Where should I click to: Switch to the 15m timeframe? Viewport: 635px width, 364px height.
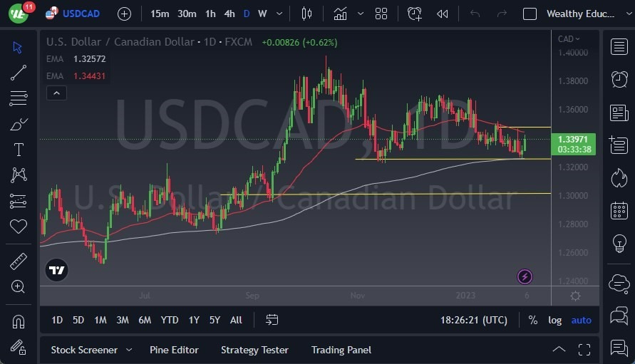tap(160, 14)
